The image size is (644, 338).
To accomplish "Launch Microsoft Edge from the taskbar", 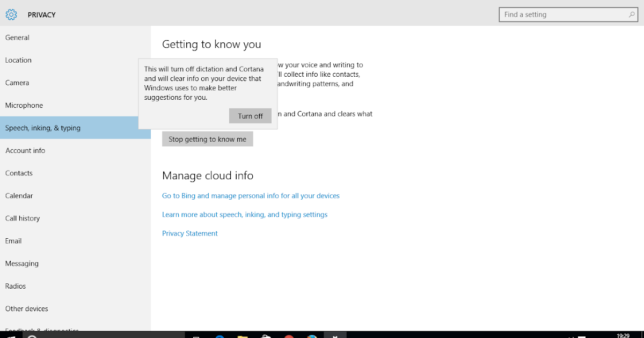I will point(219,335).
